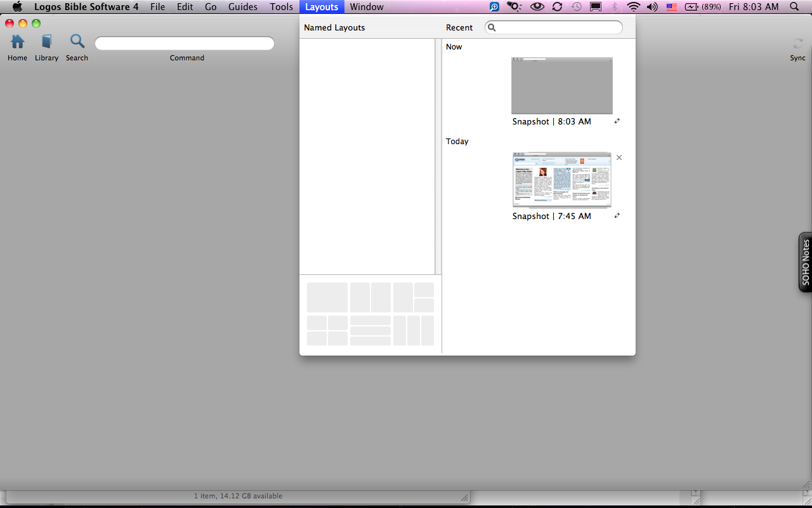Click the 'Recent' heading
This screenshot has width=812, height=508.
coord(459,27)
